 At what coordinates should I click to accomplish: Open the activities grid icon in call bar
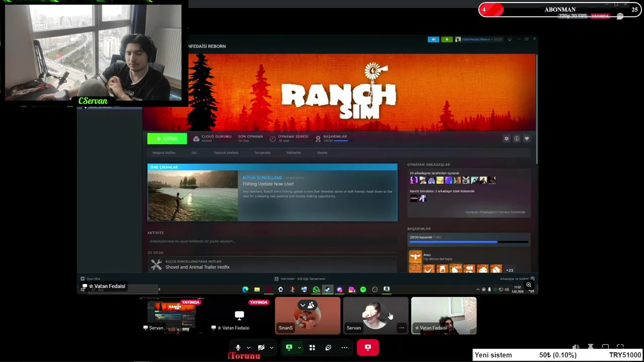pyautogui.click(x=312, y=347)
